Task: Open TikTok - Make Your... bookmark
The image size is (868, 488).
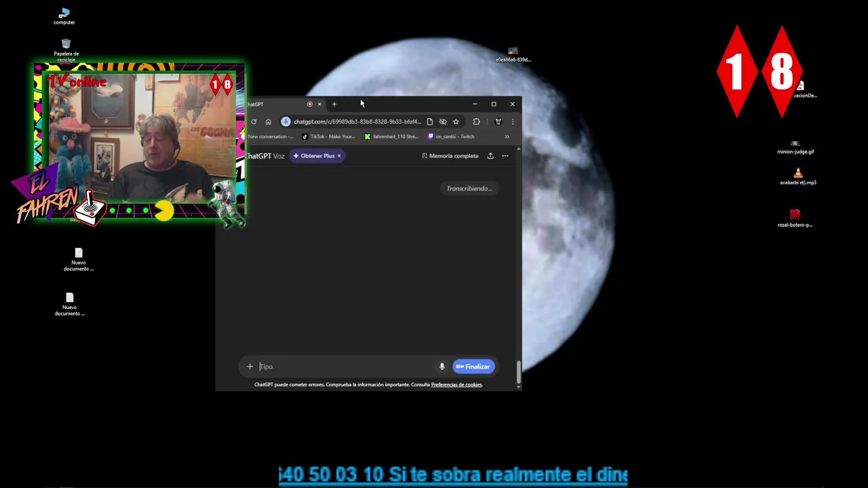Action: (x=328, y=137)
